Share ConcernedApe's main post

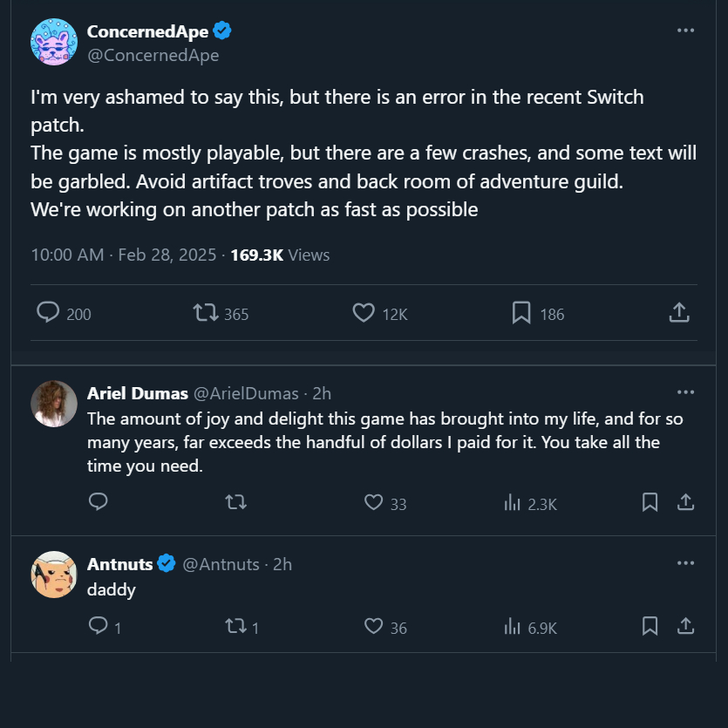[680, 313]
